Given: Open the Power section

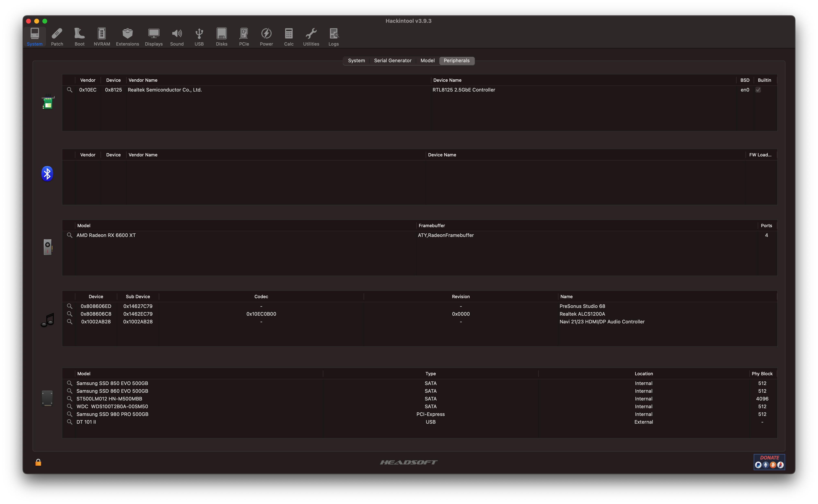Looking at the screenshot, I should click(266, 36).
